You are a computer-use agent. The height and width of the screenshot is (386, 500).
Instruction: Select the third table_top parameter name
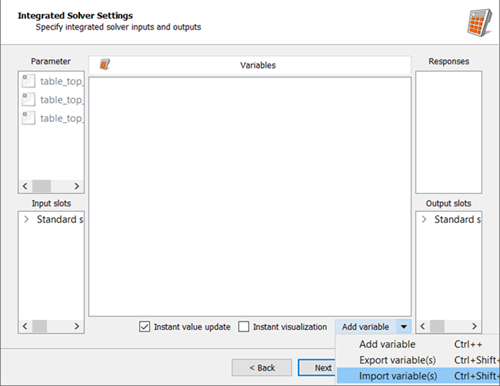coord(62,118)
